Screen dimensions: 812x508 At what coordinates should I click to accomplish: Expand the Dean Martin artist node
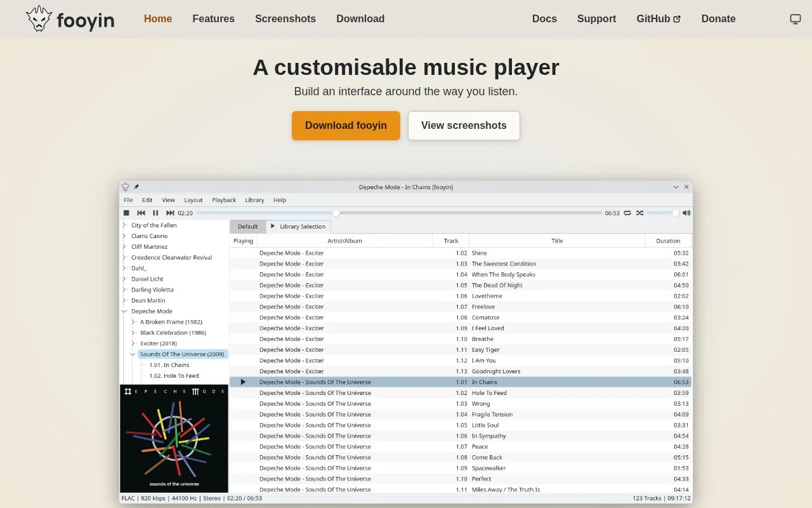(124, 301)
